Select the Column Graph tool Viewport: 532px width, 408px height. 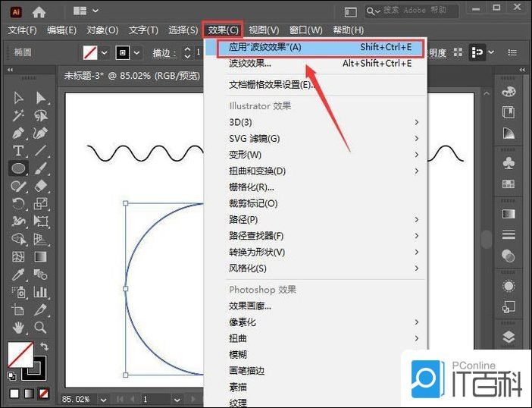pyautogui.click(x=41, y=292)
